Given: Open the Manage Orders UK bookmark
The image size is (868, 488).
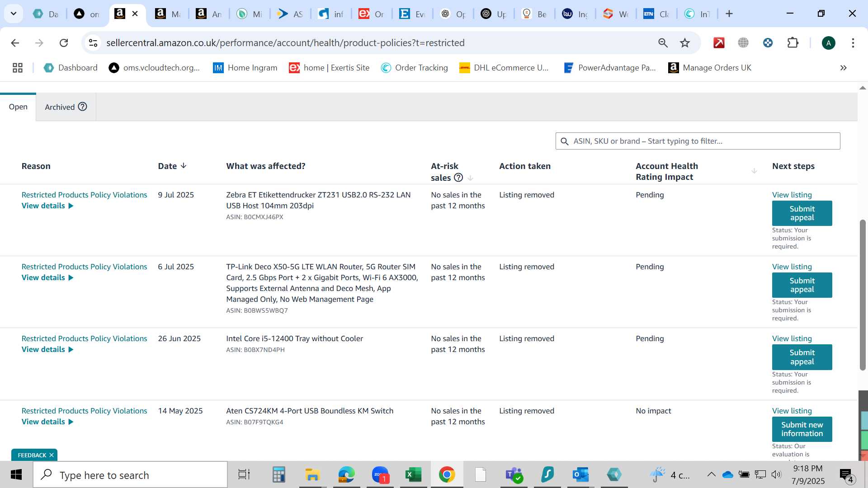Looking at the screenshot, I should 710,68.
